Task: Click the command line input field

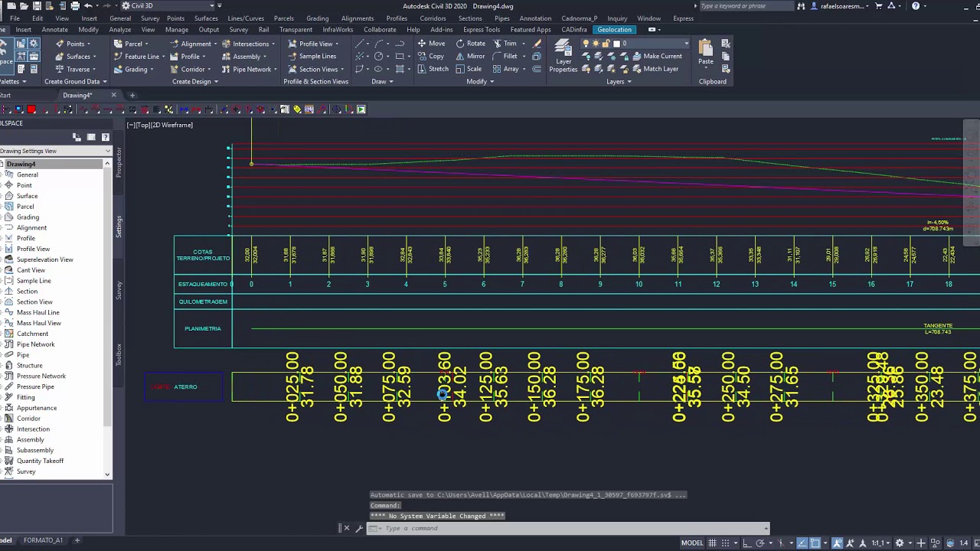Action: [574, 528]
